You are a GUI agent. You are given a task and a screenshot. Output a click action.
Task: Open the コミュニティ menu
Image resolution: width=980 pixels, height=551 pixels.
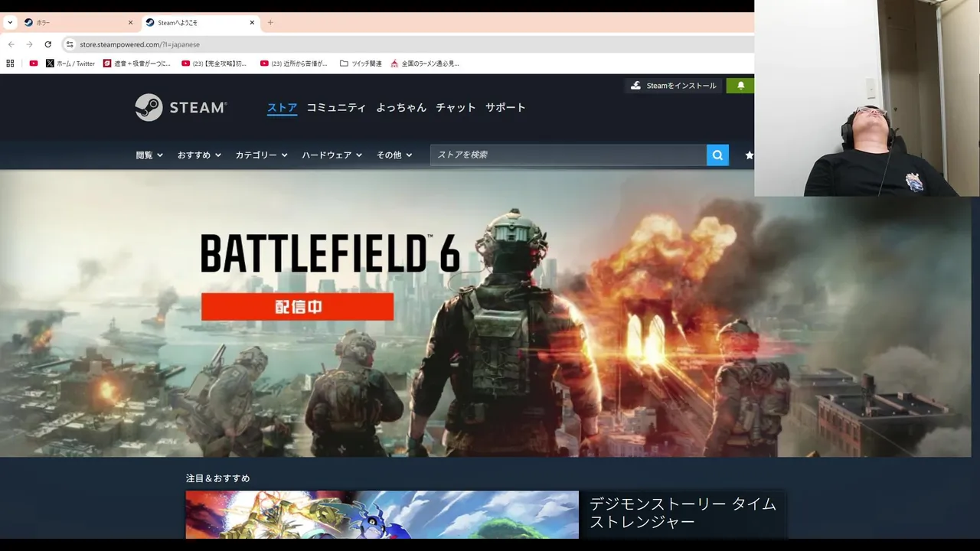336,108
